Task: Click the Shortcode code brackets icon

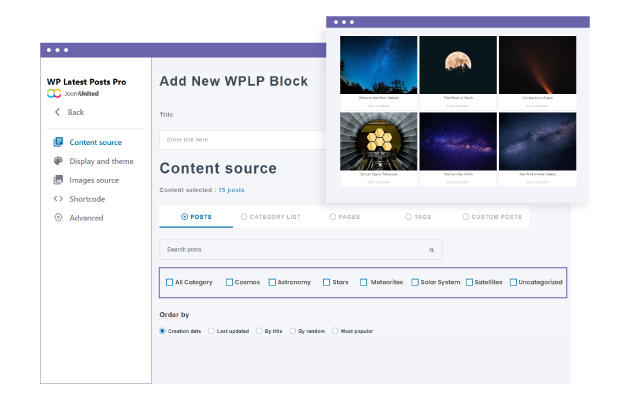Action: 58,199
